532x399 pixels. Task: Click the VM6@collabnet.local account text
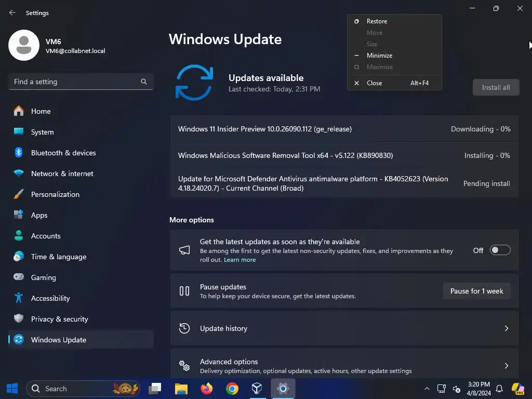point(75,51)
